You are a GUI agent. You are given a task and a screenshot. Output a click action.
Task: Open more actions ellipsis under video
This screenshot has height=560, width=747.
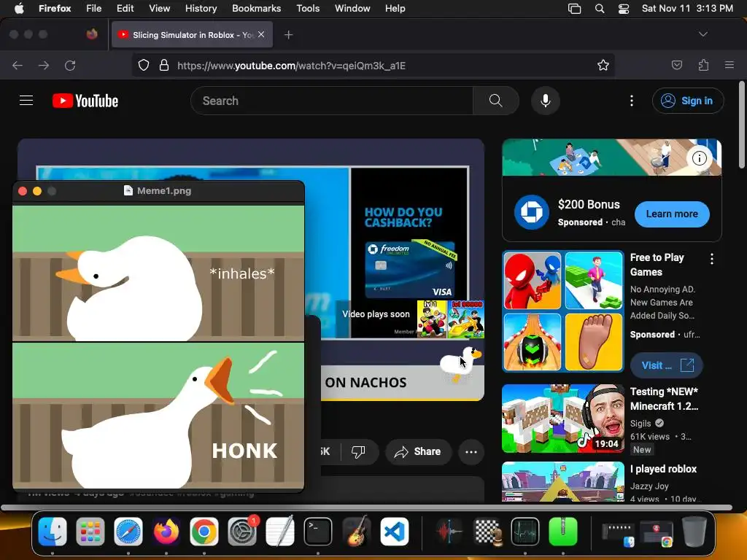[x=471, y=451]
